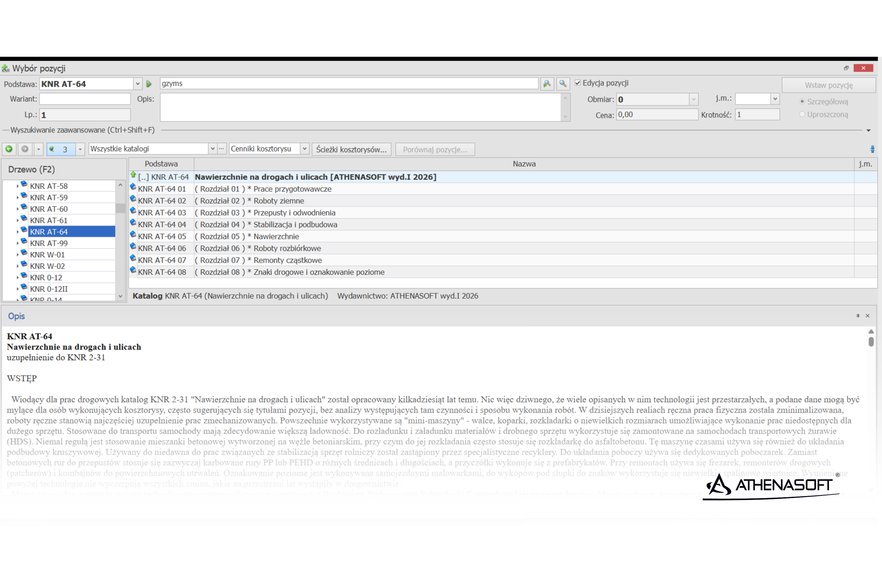
Task: Open the Podstawa dropdown
Action: pos(138,84)
